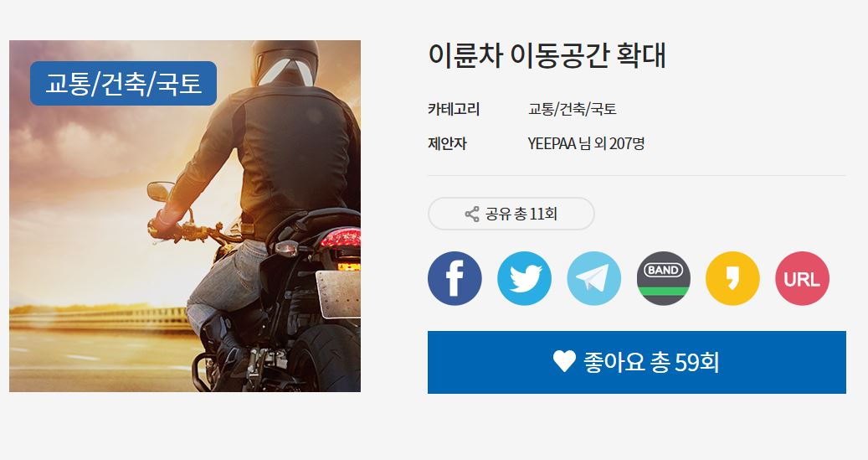This screenshot has width=868, height=460.
Task: Click the motorcycle's license plate
Action: [338, 294]
